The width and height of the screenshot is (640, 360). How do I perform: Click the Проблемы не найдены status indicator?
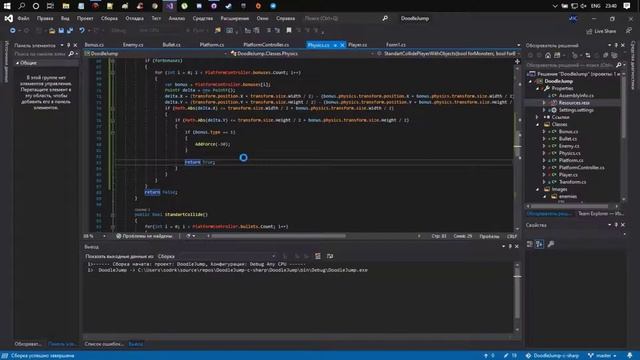[144, 236]
